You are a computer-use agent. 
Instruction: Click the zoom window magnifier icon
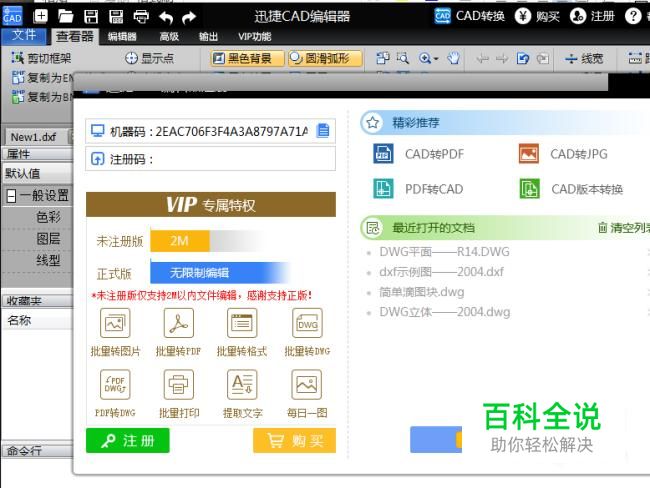[x=403, y=58]
